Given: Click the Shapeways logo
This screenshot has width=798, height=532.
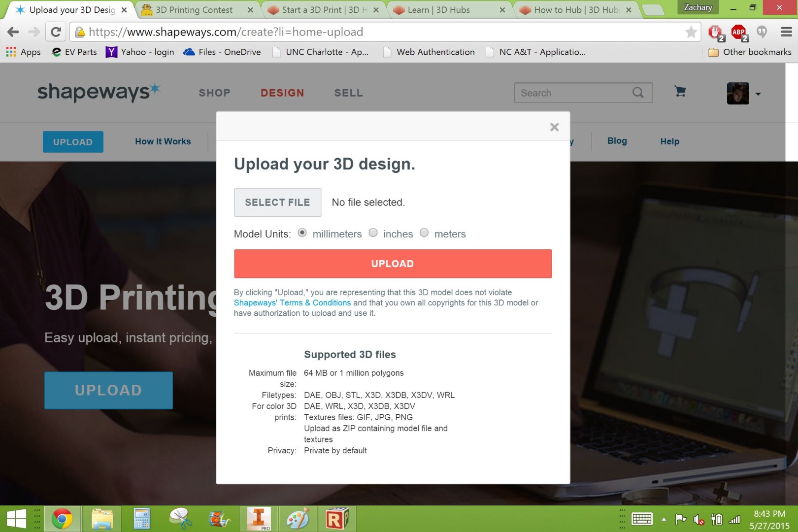Looking at the screenshot, I should (x=99, y=92).
